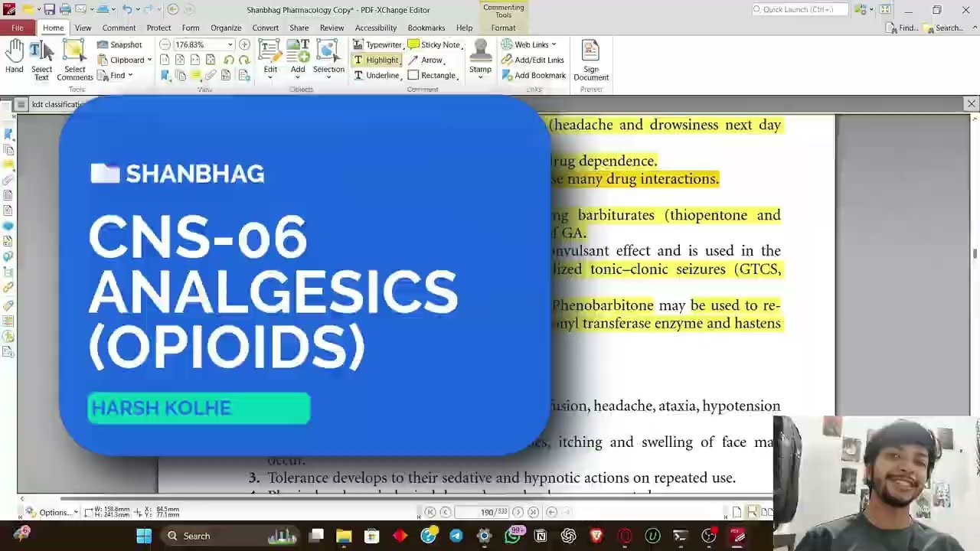This screenshot has width=980, height=551.
Task: Click the zoom in plus button
Action: coord(244,44)
